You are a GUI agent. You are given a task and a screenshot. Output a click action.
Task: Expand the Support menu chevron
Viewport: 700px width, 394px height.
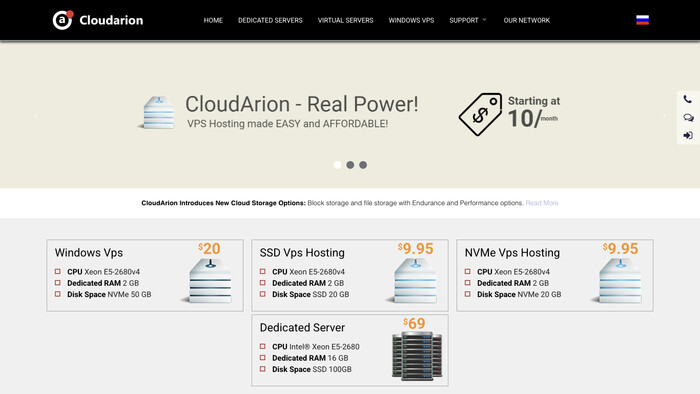(x=484, y=20)
